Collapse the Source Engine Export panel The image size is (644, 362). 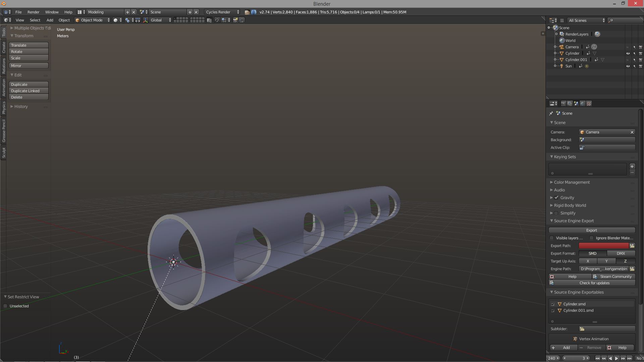tap(551, 221)
